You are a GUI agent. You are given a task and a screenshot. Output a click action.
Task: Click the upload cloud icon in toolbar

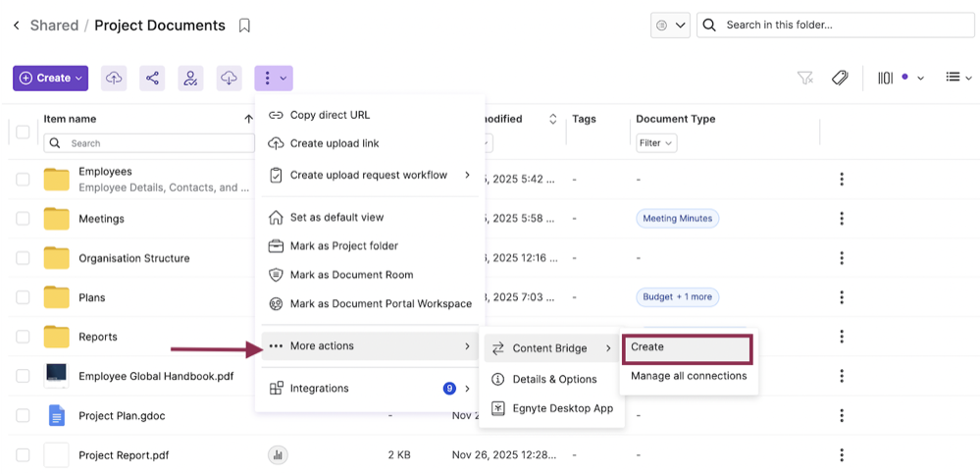click(115, 79)
